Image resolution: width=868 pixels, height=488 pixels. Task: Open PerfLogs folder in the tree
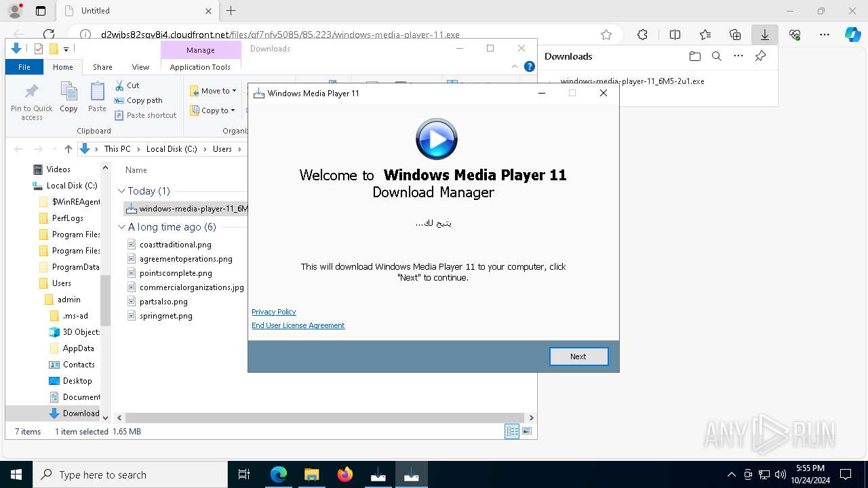point(68,218)
